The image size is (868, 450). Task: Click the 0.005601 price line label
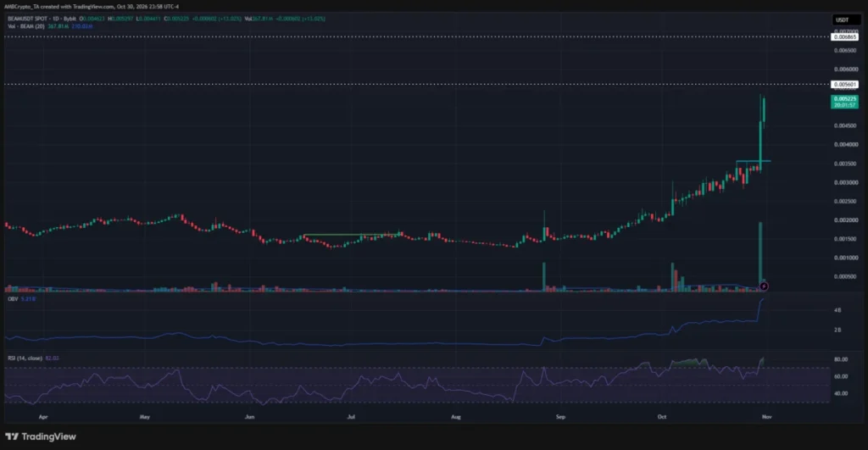click(x=845, y=85)
